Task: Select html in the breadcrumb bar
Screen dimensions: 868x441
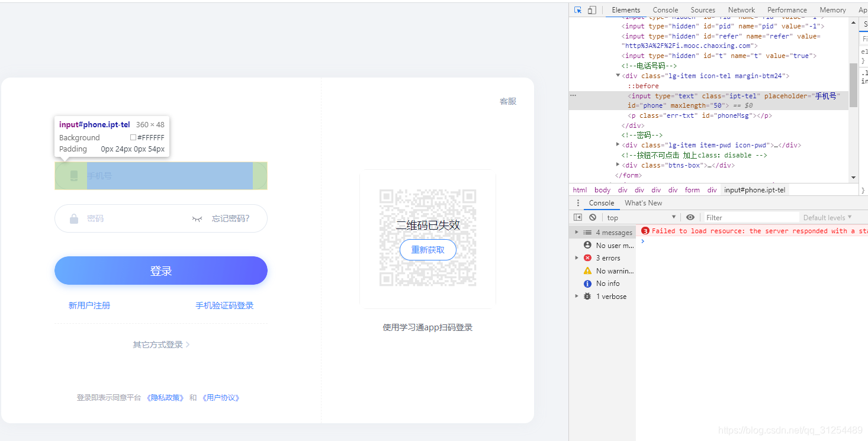Action: click(x=580, y=190)
